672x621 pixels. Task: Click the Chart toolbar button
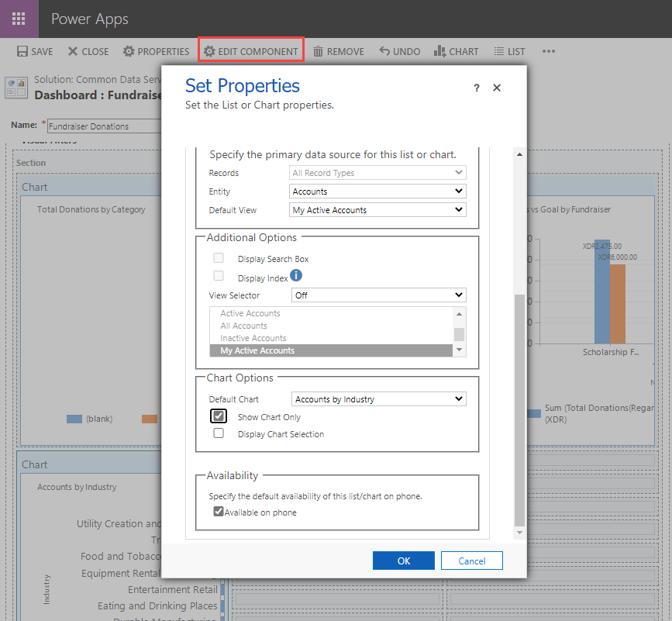(x=456, y=51)
